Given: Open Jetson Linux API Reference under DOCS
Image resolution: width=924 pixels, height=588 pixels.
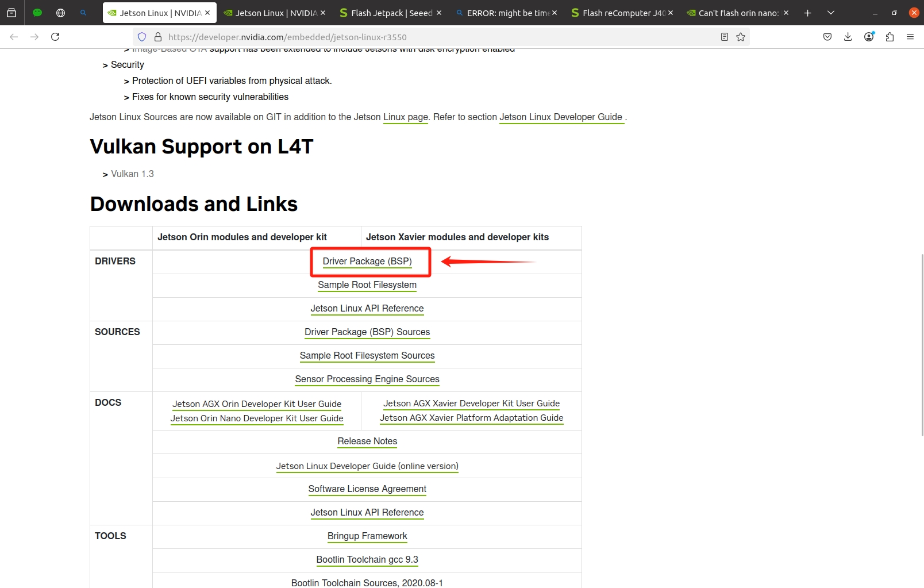Looking at the screenshot, I should pos(367,513).
